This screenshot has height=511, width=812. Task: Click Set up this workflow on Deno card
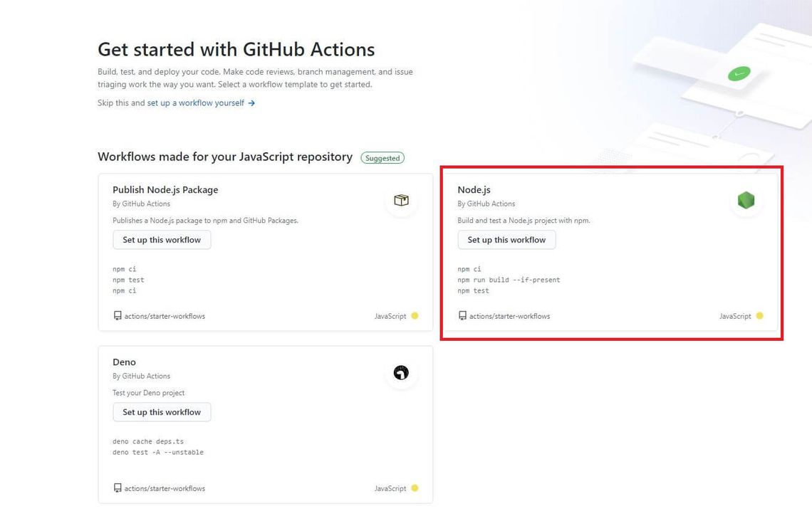click(x=162, y=412)
